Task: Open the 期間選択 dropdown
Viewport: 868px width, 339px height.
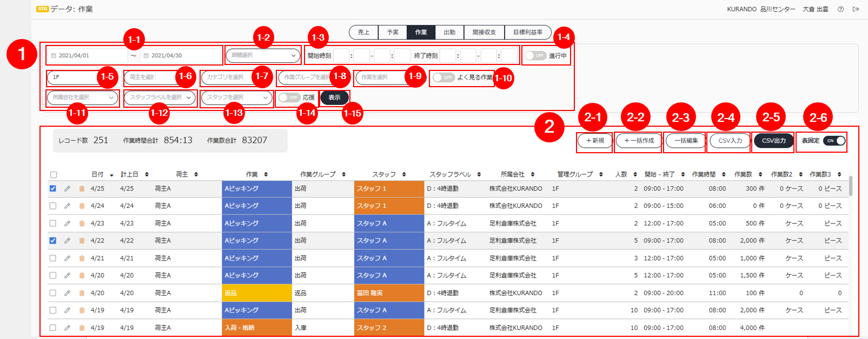Action: click(x=263, y=55)
